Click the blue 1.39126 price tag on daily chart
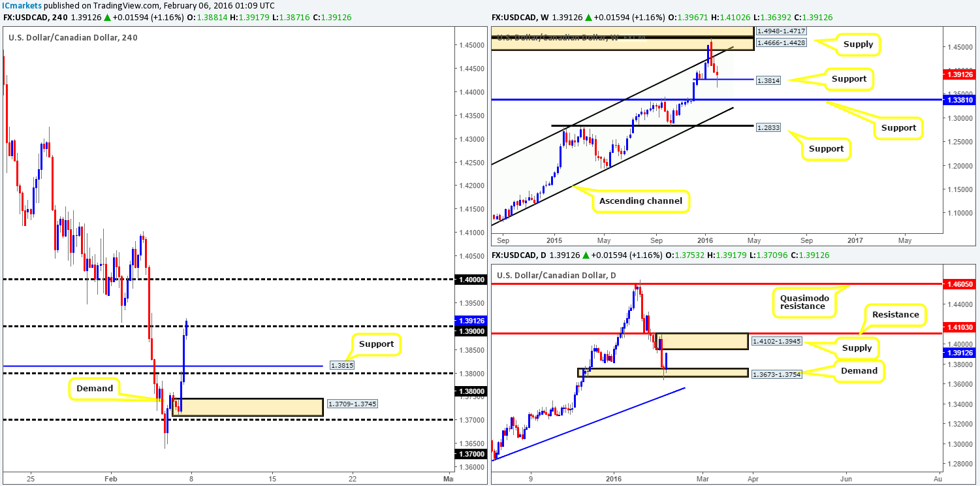This screenshot has height=486, width=980. 960,353
